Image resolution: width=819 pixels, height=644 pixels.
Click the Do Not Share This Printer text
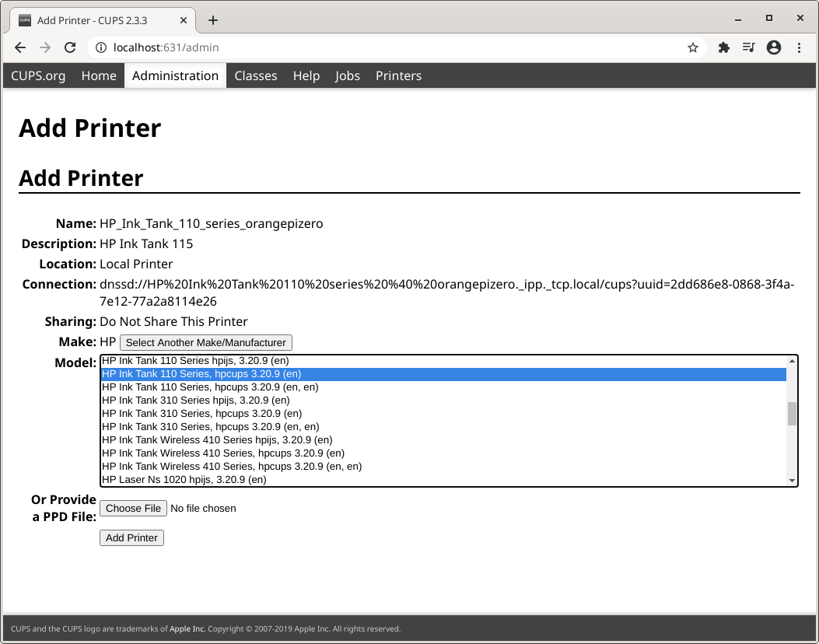point(173,322)
